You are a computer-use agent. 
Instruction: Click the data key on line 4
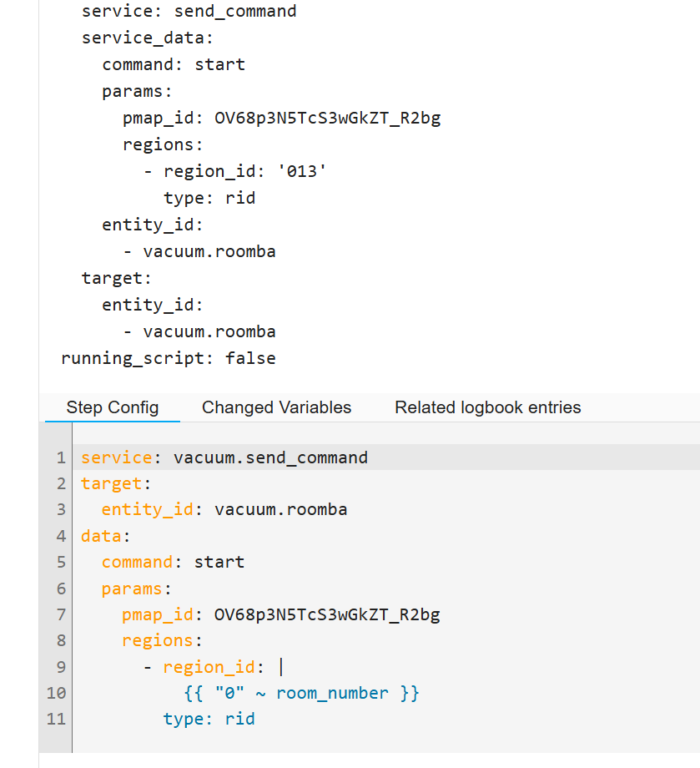101,536
